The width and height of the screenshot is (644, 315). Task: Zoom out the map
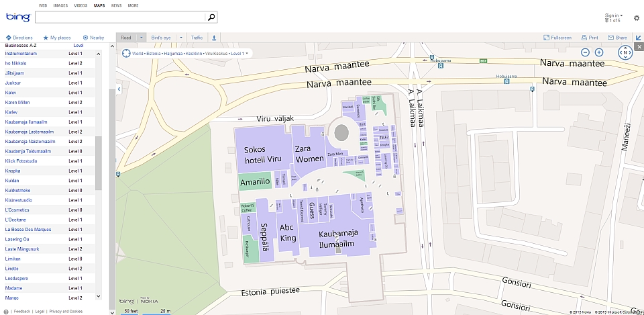click(x=586, y=52)
